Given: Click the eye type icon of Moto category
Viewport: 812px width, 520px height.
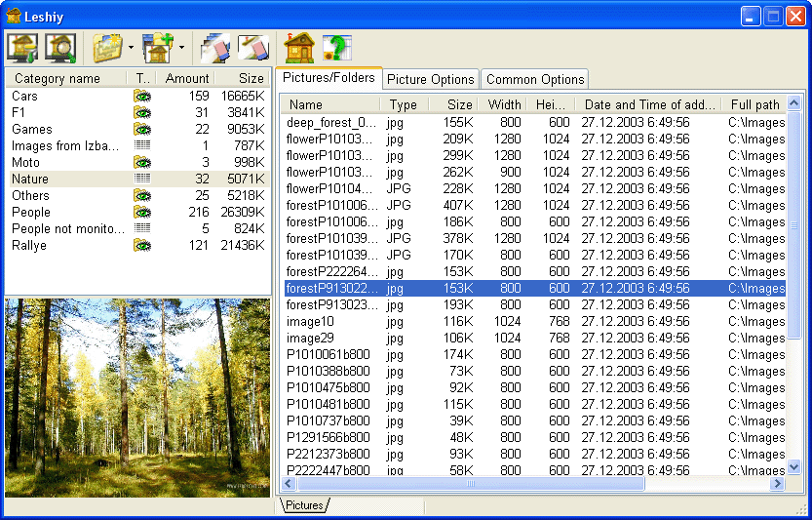Looking at the screenshot, I should [x=142, y=162].
